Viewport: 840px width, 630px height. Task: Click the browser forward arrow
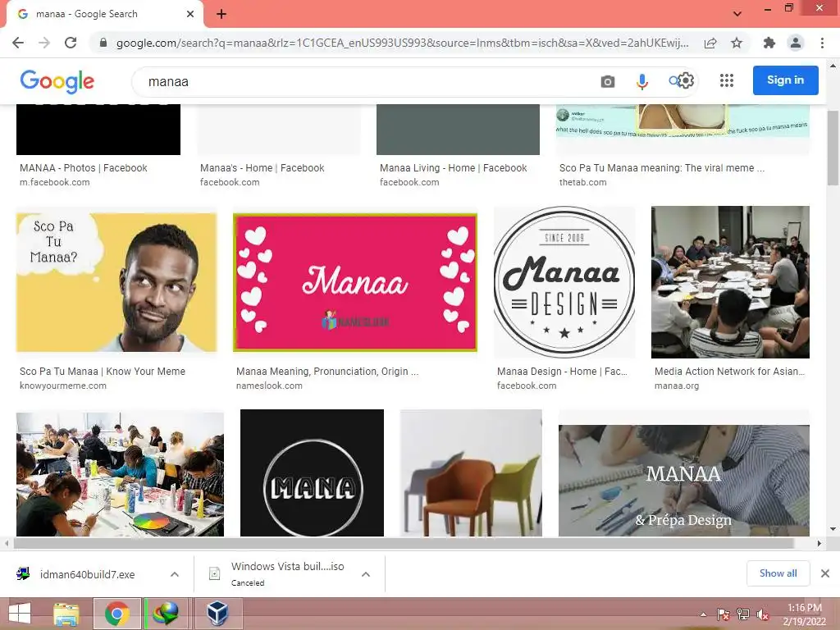pos(44,43)
